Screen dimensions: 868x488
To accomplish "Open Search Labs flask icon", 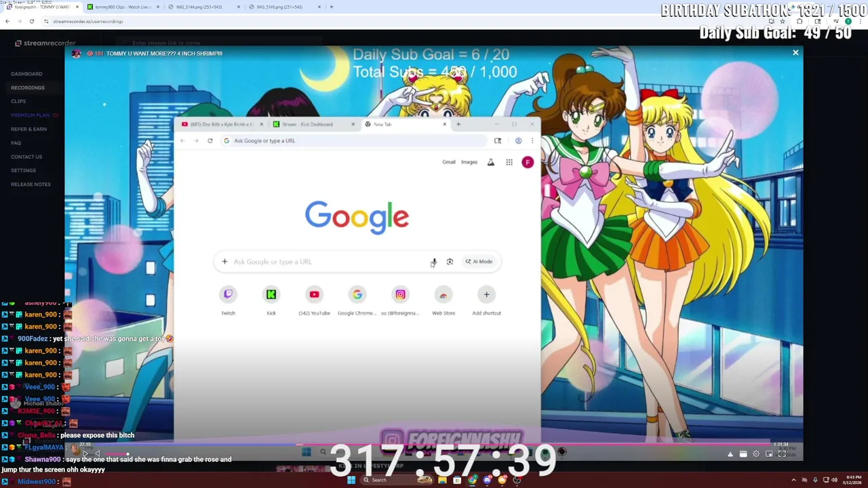I will [491, 162].
